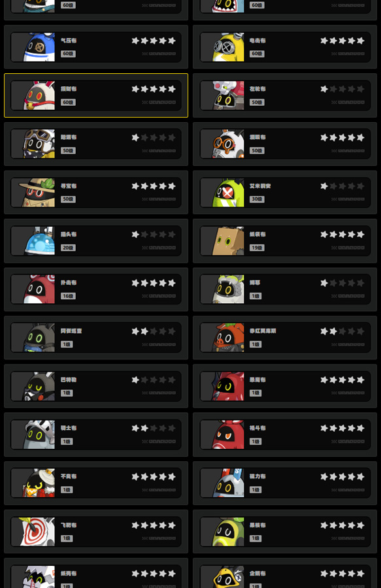Click the level 50 badge on straw-hat Bangboo
This screenshot has width=381, height=588.
(68, 199)
